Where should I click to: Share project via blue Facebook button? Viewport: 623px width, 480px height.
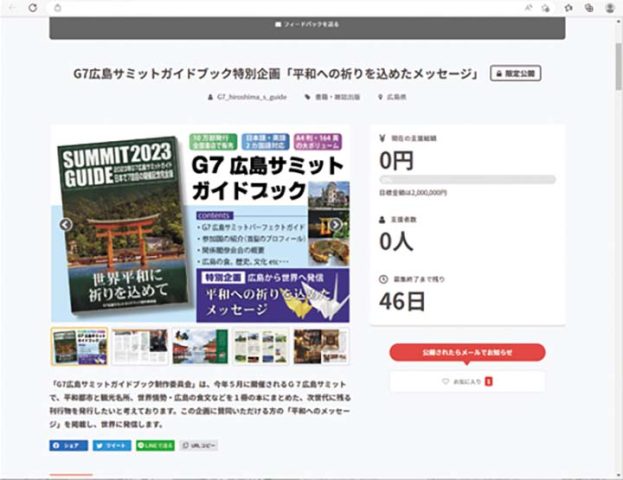pos(69,445)
